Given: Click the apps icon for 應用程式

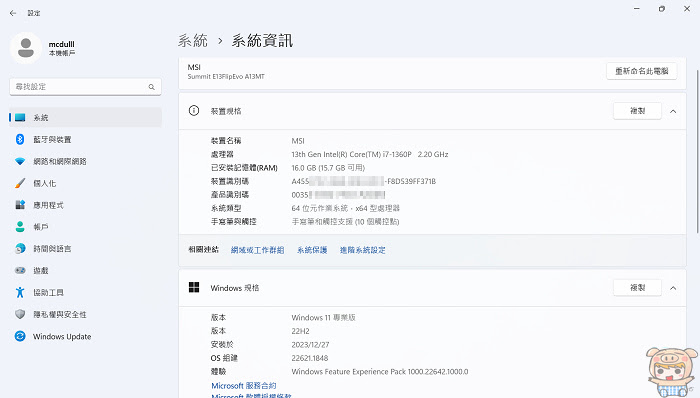Looking at the screenshot, I should tap(20, 205).
